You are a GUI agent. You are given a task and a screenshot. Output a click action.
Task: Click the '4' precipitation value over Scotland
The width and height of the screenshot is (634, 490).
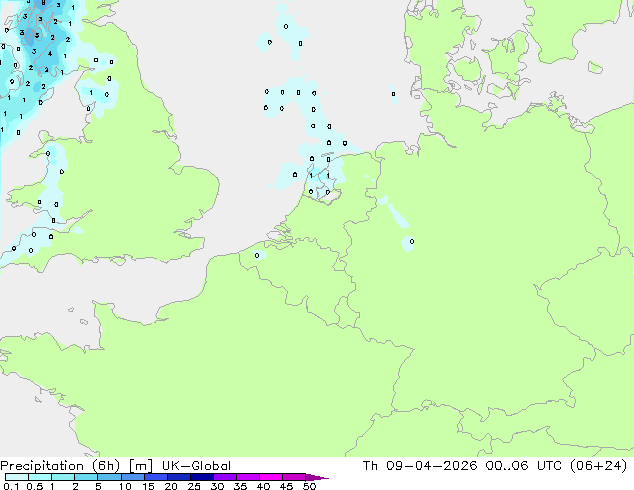(50, 53)
